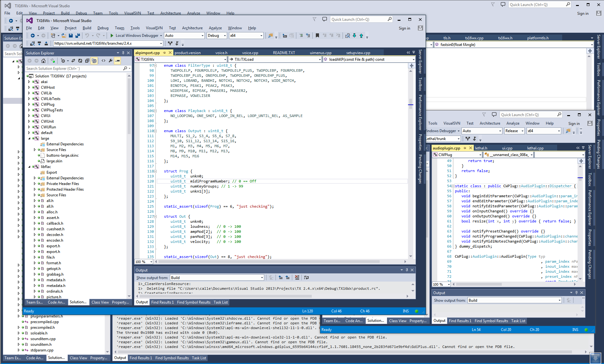Screen dimensions: 604x364
Task: Clear all output in the Output panel
Action: [297, 277]
